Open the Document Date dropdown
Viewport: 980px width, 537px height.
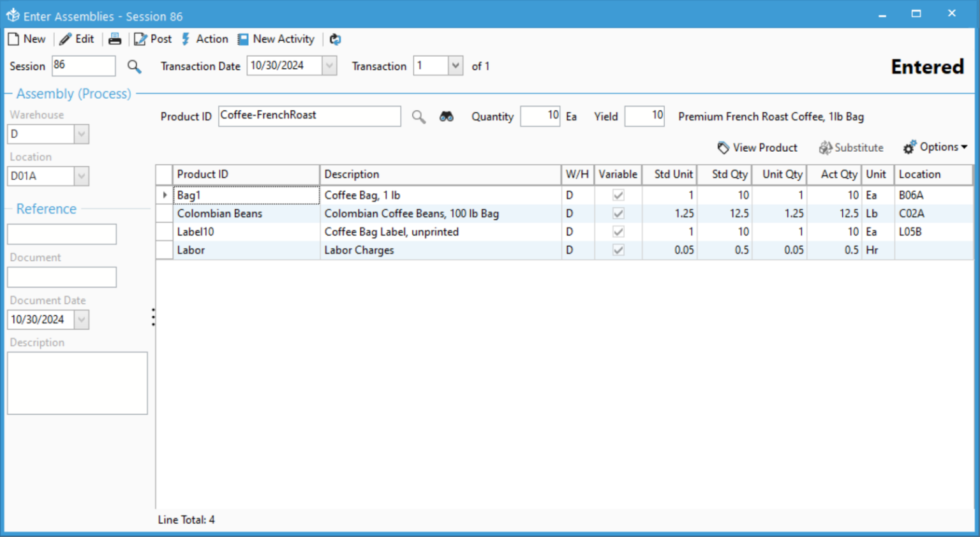[81, 320]
